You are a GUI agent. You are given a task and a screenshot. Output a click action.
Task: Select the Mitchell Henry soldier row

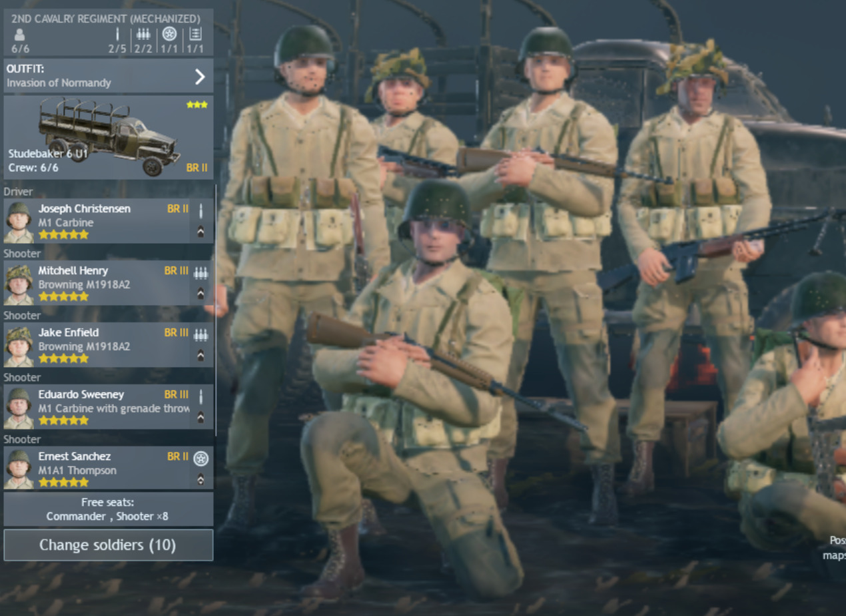(x=109, y=283)
